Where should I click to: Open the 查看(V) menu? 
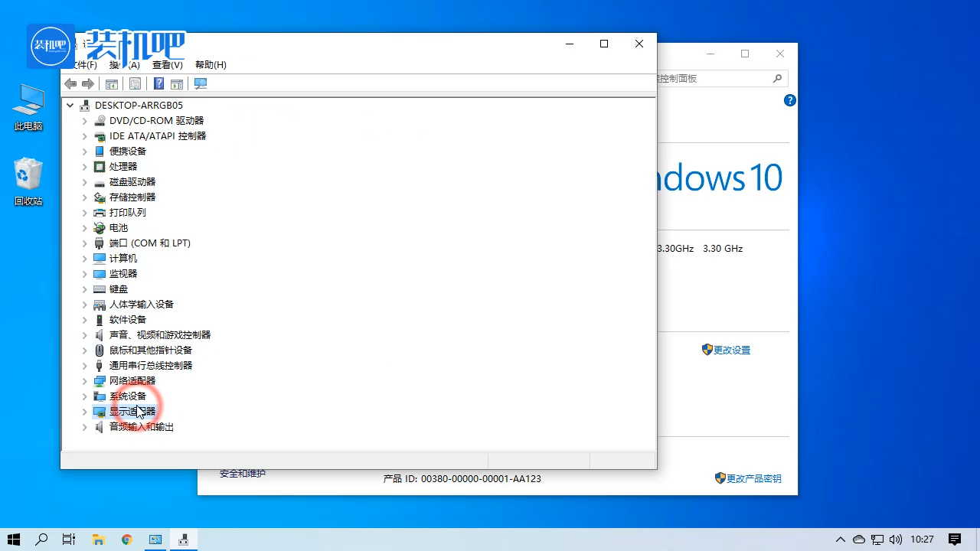(167, 65)
